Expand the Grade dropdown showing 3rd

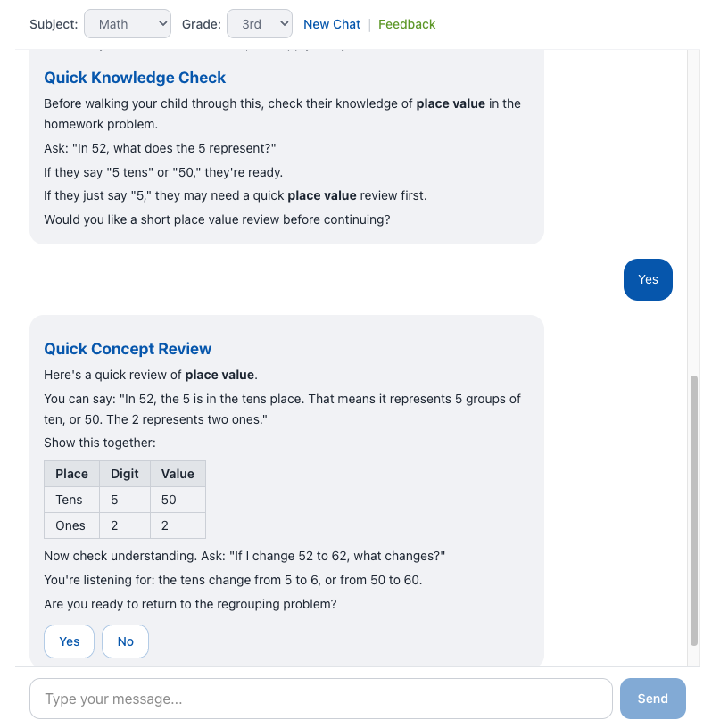(x=259, y=24)
